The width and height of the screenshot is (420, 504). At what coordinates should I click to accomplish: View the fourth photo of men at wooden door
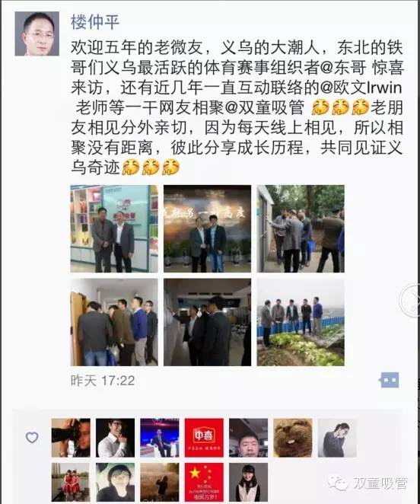[114, 322]
